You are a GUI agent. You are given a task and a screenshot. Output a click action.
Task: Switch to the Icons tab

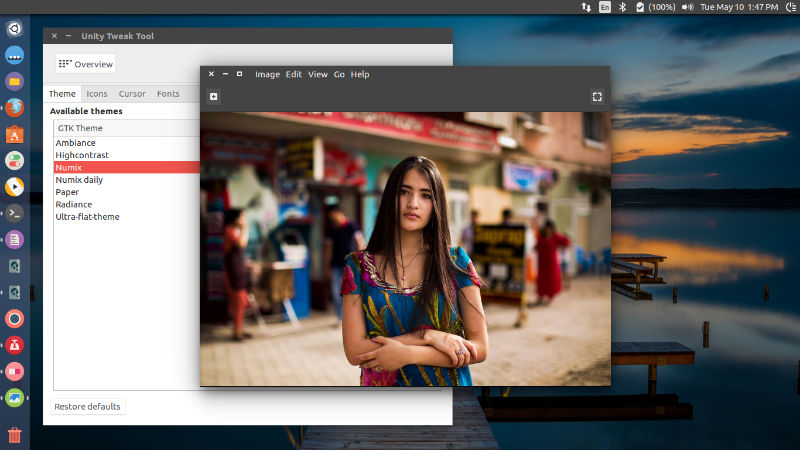tap(96, 94)
